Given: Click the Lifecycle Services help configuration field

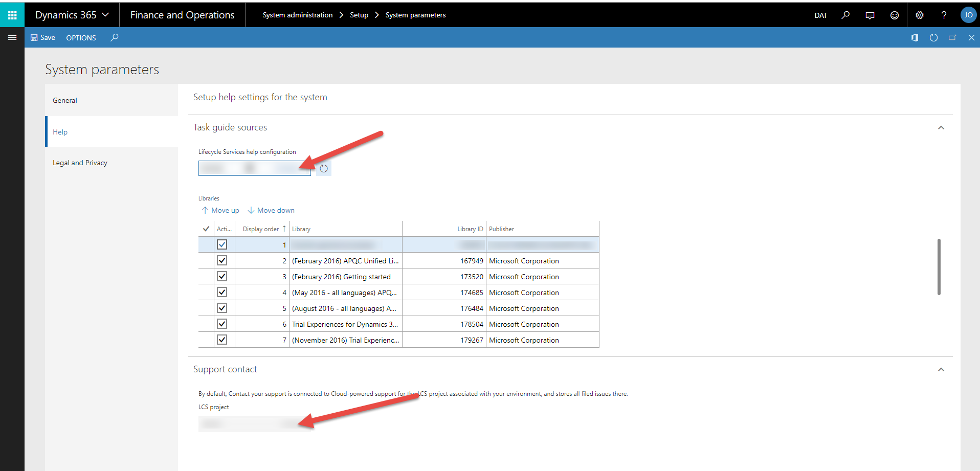Looking at the screenshot, I should click(x=254, y=168).
